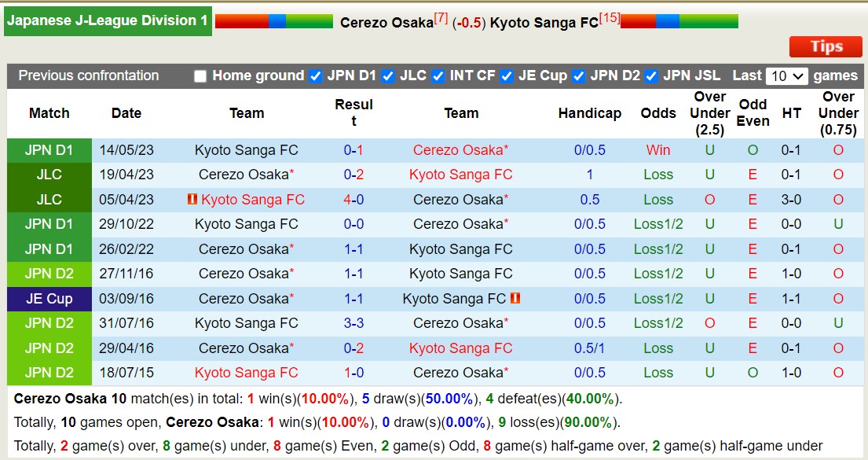Toggle the JPN JSL filter off
The width and height of the screenshot is (868, 460).
(650, 76)
